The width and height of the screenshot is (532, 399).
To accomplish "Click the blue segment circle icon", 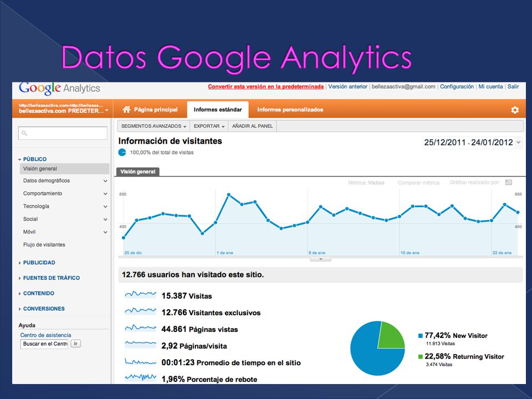I will click(122, 152).
